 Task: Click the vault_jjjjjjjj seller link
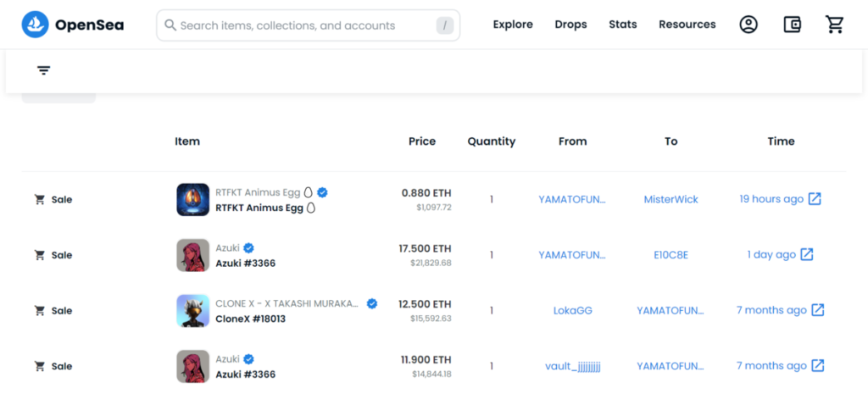tap(572, 366)
